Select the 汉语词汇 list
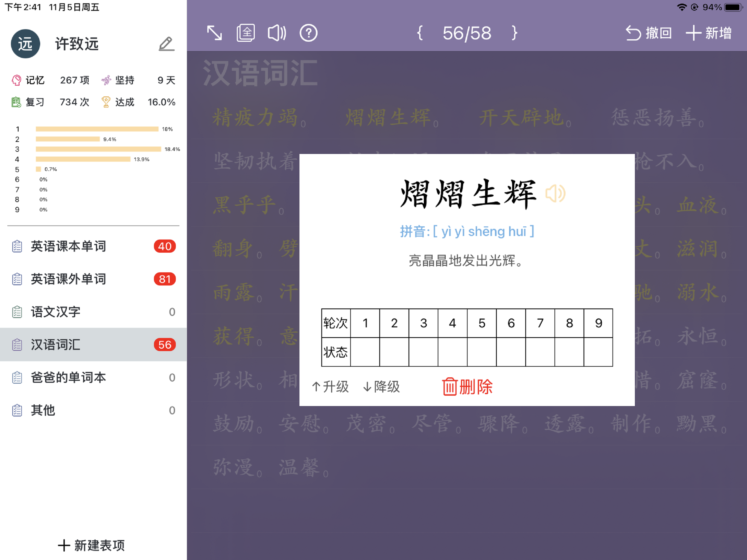747x560 pixels. tap(93, 345)
